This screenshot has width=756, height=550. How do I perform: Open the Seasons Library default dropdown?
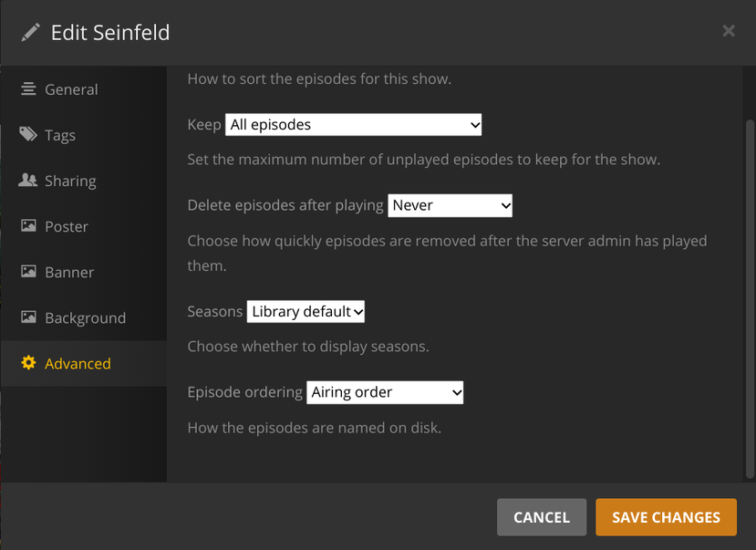click(306, 312)
